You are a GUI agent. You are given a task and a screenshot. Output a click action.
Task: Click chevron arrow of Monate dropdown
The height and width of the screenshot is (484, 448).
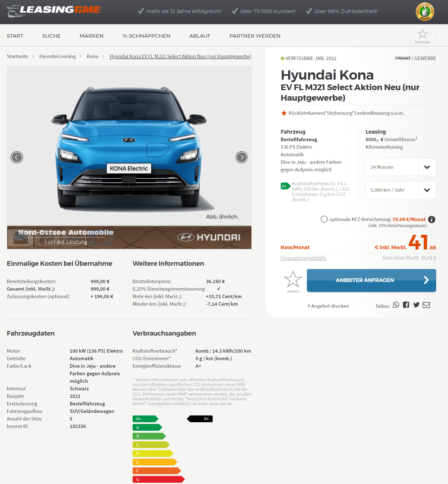tap(427, 167)
